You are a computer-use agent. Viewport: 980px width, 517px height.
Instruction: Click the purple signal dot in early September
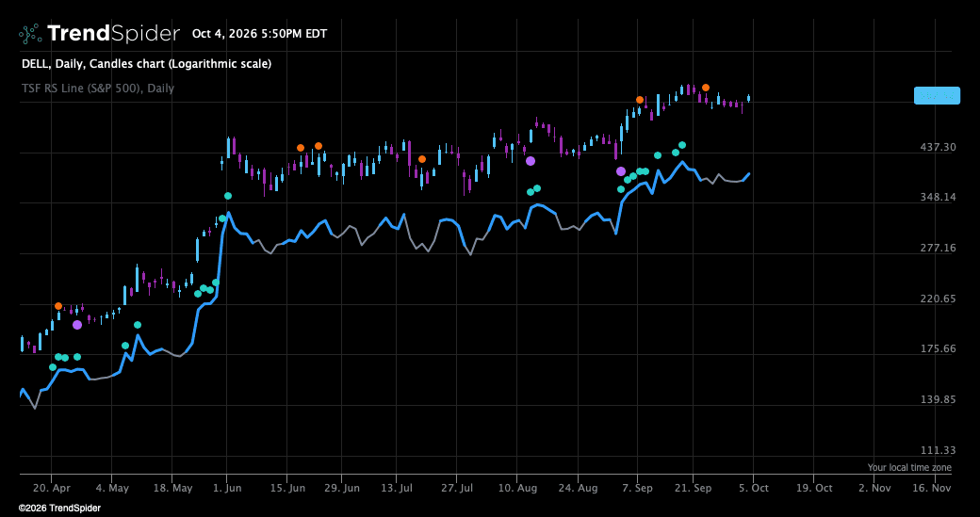621,171
